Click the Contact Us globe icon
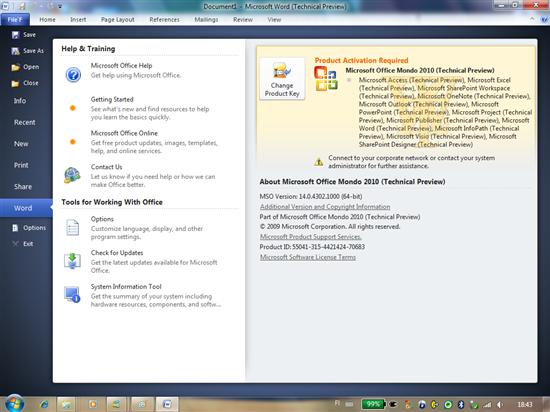Image resolution: width=550 pixels, height=412 pixels. (72, 175)
